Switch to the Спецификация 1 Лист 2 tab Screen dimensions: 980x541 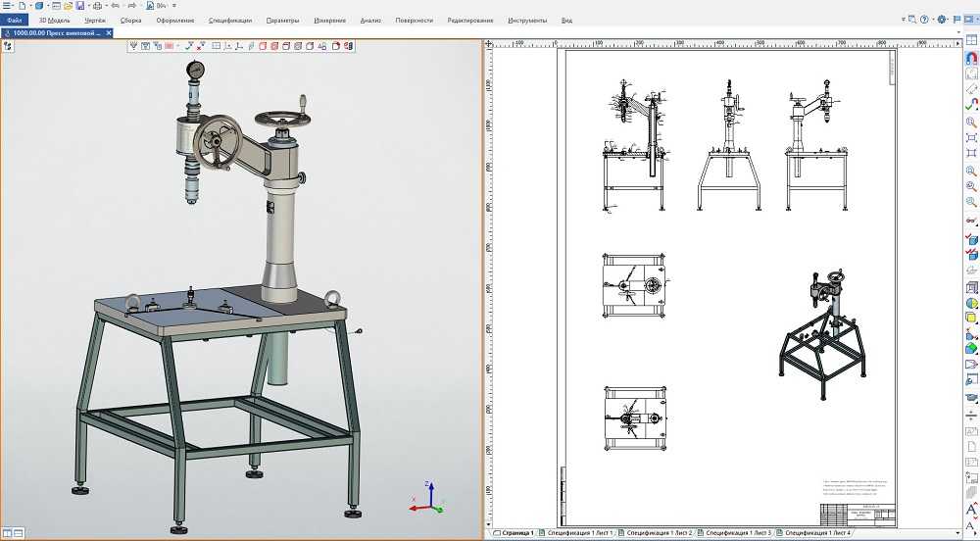pyautogui.click(x=661, y=533)
